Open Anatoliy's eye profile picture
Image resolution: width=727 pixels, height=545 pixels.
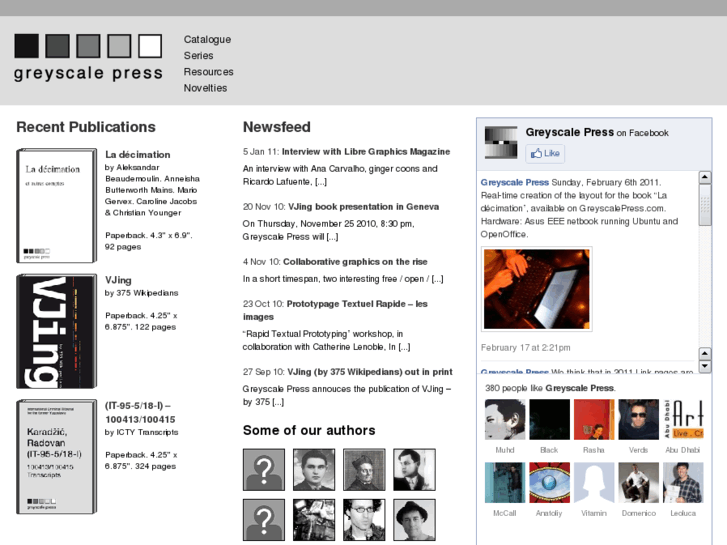click(x=549, y=482)
